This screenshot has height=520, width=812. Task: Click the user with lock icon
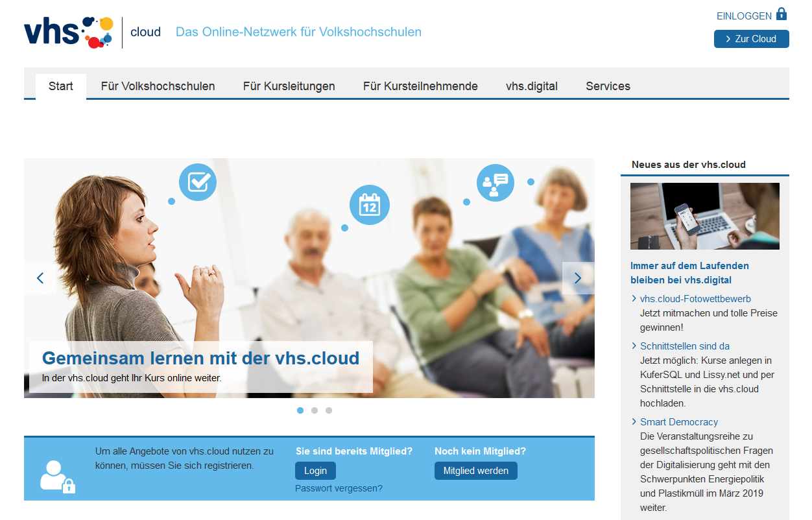(58, 477)
